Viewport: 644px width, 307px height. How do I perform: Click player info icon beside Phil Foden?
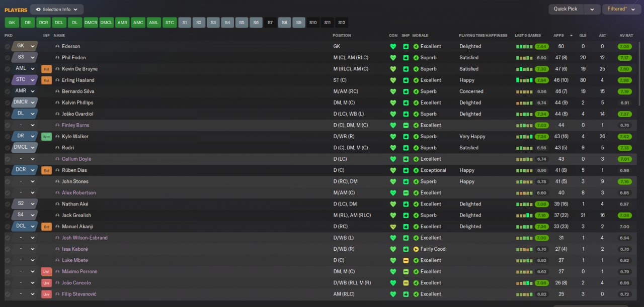pos(57,58)
